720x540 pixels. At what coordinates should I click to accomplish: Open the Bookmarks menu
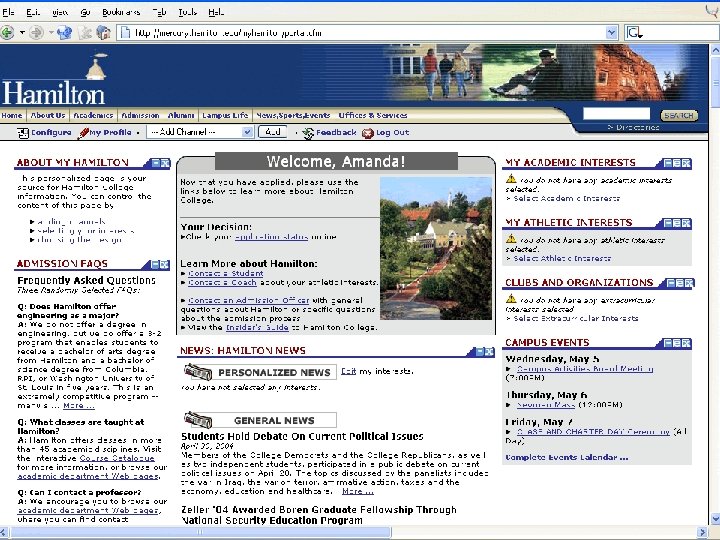coord(121,12)
